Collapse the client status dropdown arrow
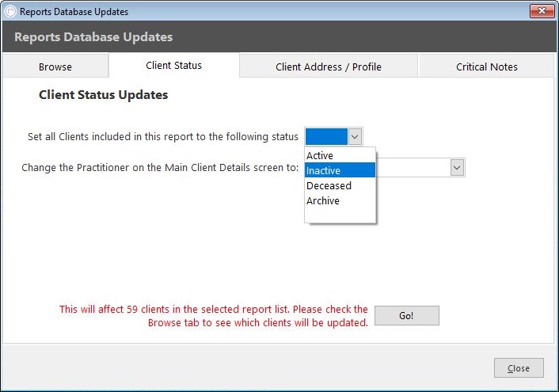Screen dimensions: 559x392 [355, 137]
